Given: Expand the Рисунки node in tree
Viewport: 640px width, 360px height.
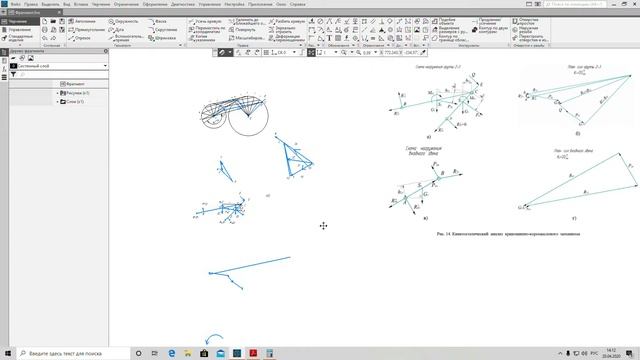Looking at the screenshot, I should coord(58,93).
